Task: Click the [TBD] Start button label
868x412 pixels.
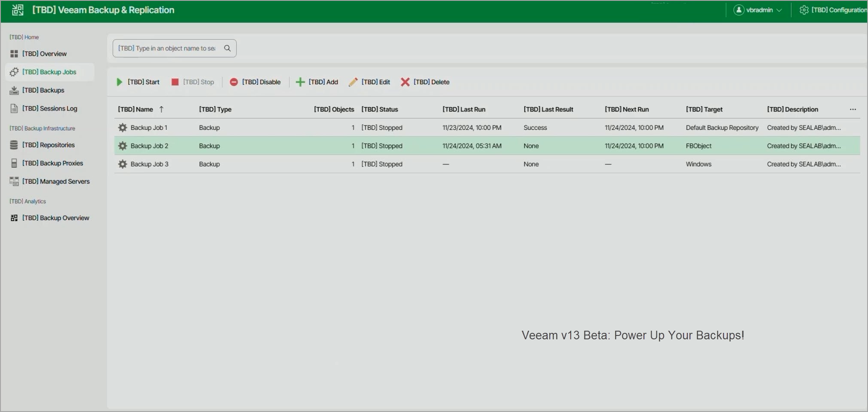Action: pyautogui.click(x=143, y=82)
